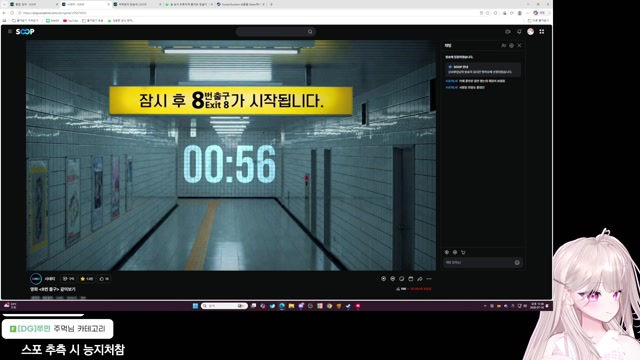Click the star balloon gift icon in chat
This screenshot has width=640, height=360.
tap(447, 252)
